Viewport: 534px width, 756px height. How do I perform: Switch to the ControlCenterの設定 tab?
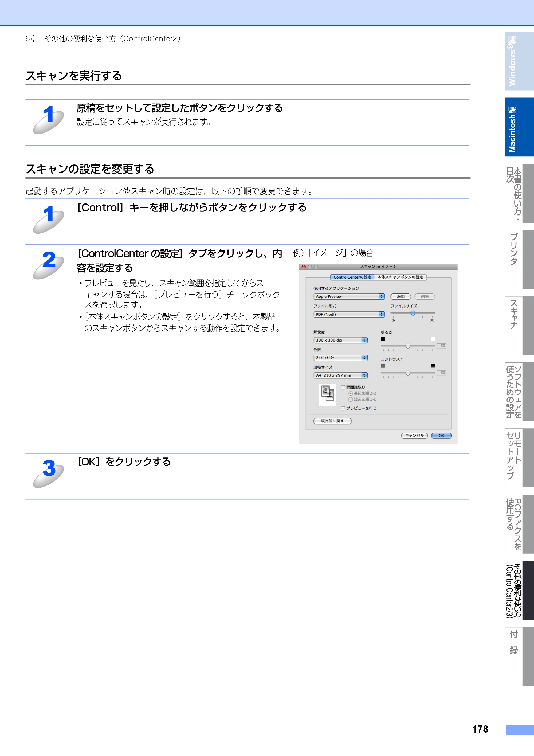tap(352, 277)
